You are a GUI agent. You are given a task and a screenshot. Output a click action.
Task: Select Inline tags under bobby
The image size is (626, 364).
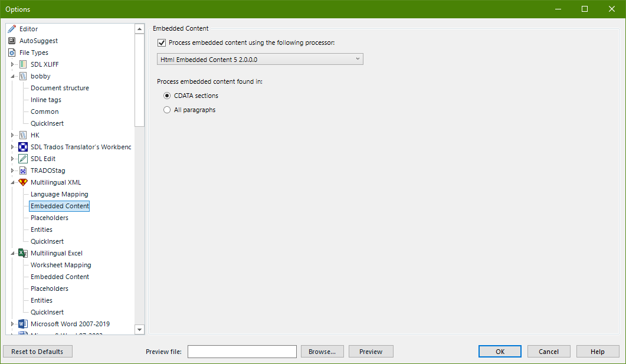click(46, 100)
